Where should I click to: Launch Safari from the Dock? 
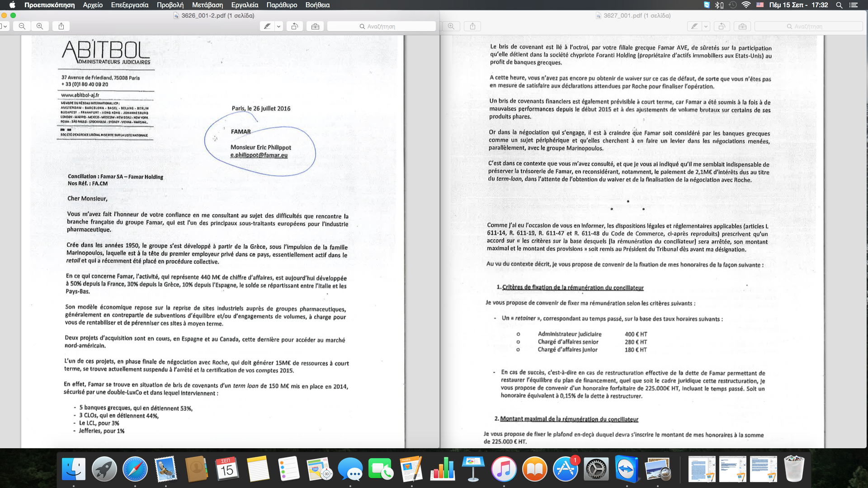pyautogui.click(x=135, y=469)
